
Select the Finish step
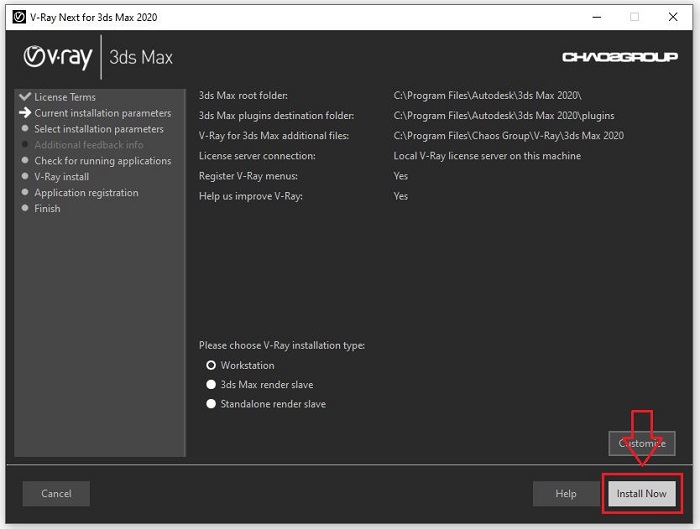(x=47, y=208)
